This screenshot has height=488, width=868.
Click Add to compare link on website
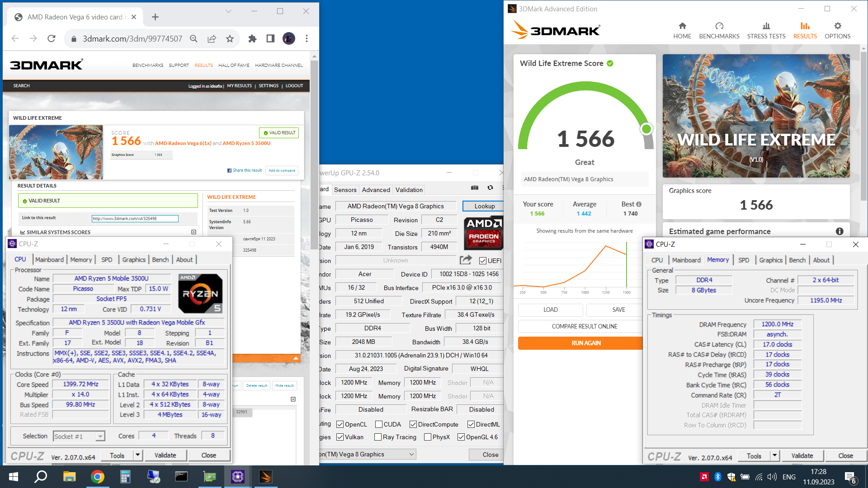(x=282, y=170)
